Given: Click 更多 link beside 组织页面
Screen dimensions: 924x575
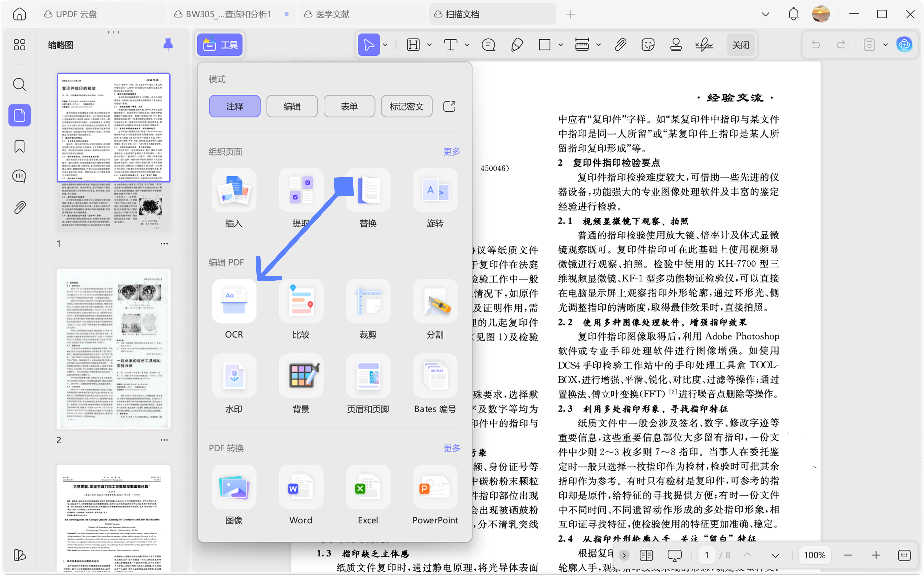Looking at the screenshot, I should pos(451,152).
